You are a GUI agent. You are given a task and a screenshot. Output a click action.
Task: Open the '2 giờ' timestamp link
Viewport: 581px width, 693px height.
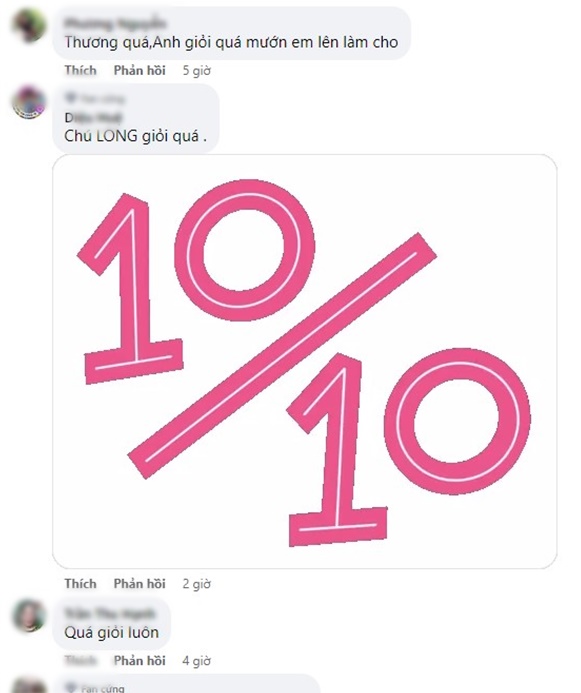(197, 584)
